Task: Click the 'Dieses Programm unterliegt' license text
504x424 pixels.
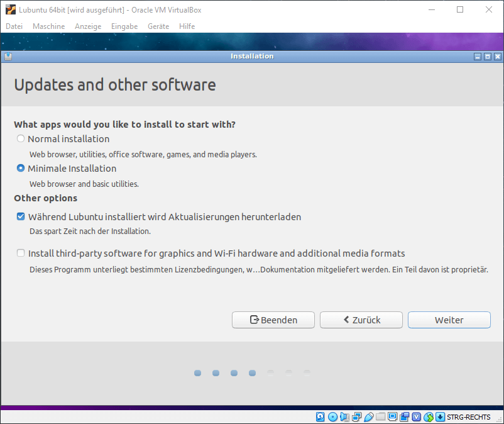Action: click(x=259, y=270)
